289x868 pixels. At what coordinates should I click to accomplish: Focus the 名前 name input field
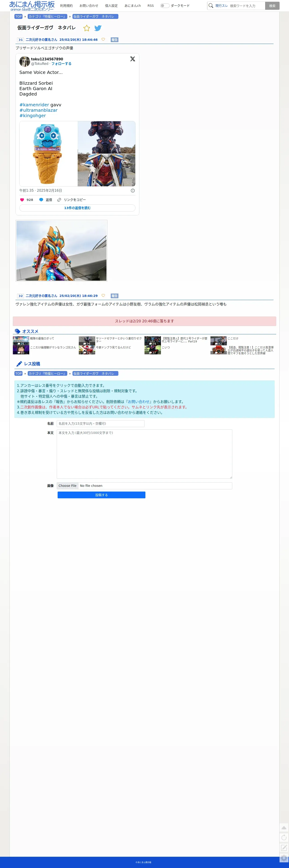click(101, 424)
